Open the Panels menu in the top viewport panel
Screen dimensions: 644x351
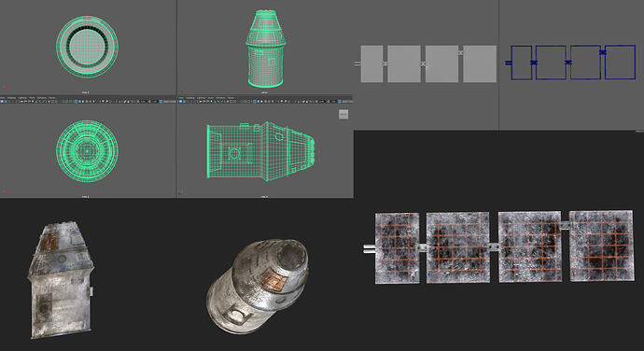pos(52,98)
